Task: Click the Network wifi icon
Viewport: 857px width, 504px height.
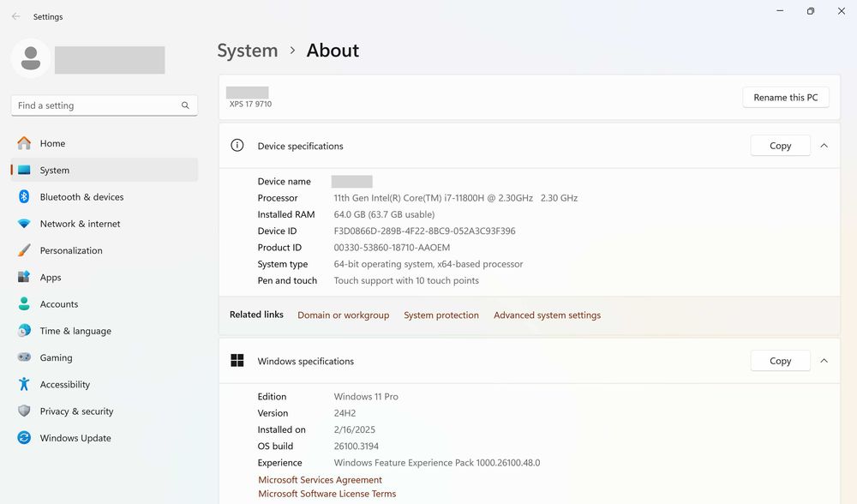Action: [x=24, y=224]
